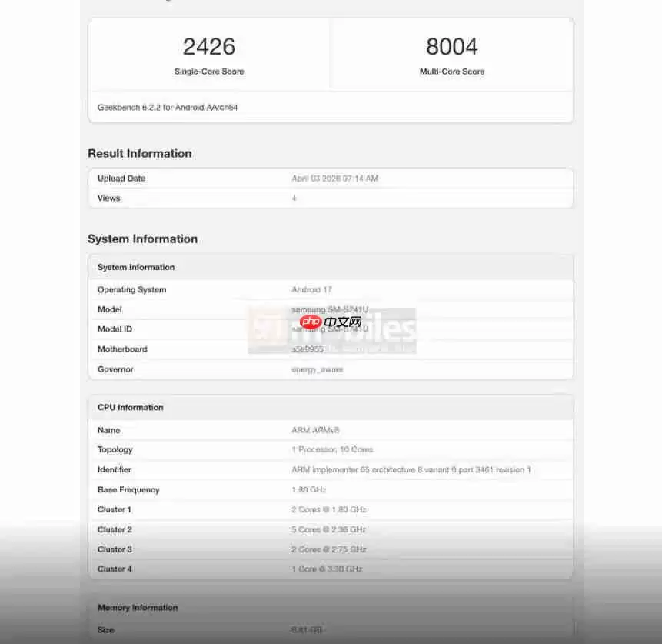662x644 pixels.
Task: Click the 2426 single-core score number
Action: [x=209, y=46]
